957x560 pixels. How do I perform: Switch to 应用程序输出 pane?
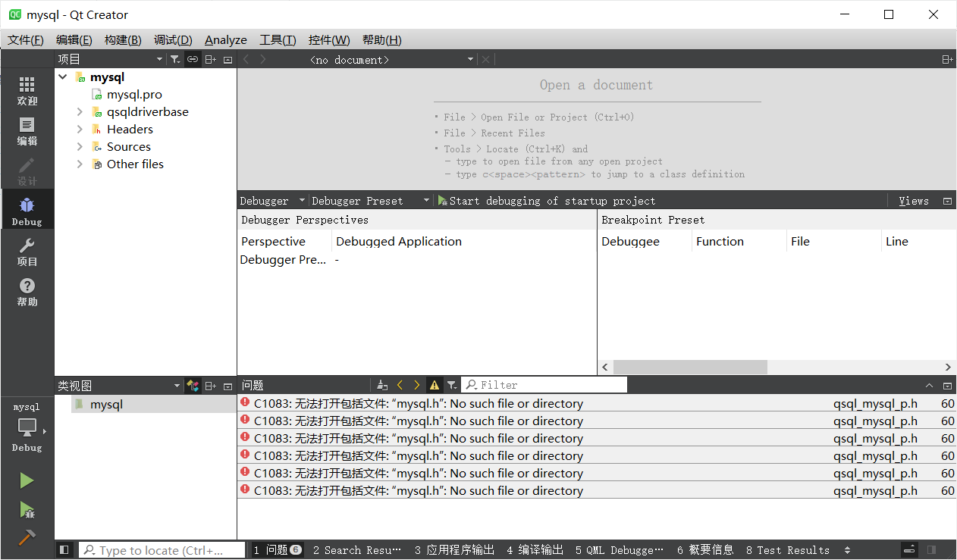pos(454,550)
